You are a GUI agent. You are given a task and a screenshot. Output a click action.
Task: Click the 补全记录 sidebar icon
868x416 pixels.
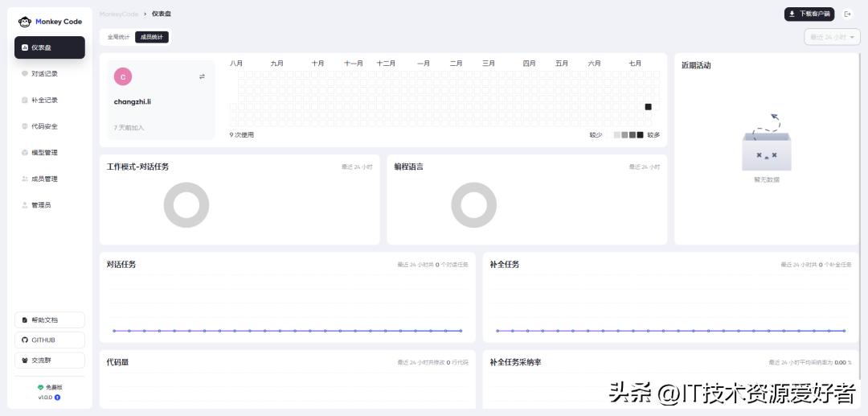pos(24,101)
